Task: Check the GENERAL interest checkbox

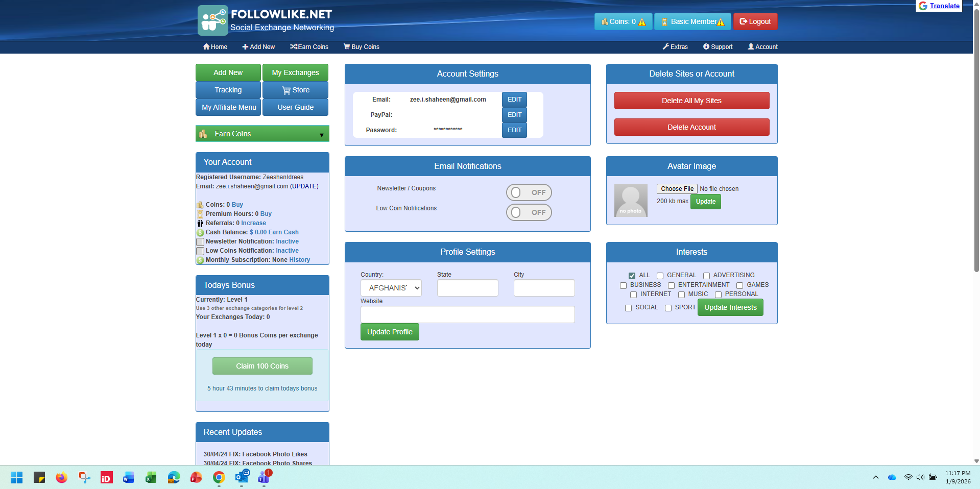Action: pos(660,276)
